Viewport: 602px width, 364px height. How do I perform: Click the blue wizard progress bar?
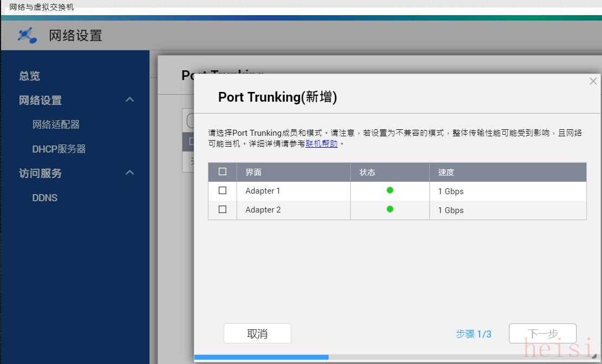coord(261,357)
